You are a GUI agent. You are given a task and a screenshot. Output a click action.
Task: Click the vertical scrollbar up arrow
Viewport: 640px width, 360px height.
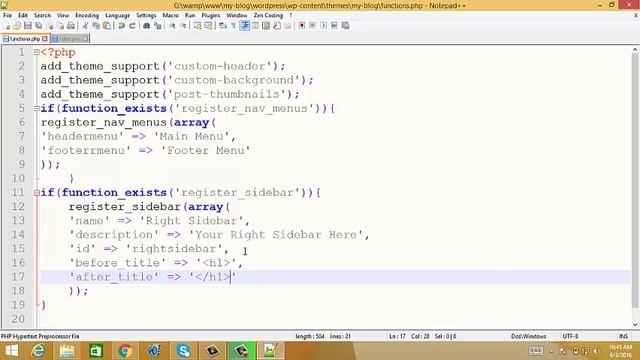[635, 49]
